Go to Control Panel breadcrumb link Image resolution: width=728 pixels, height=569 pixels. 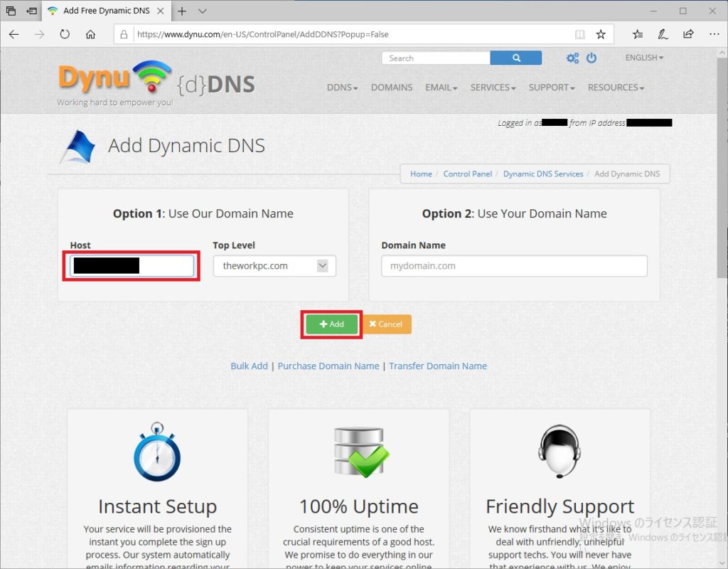(468, 174)
